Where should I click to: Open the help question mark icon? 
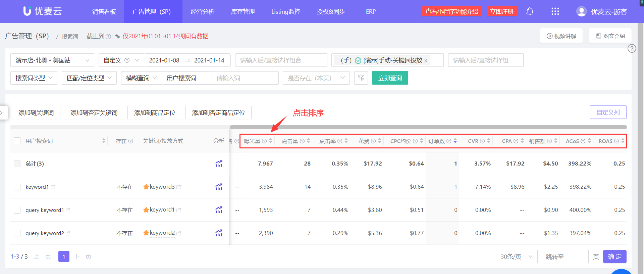(632, 48)
